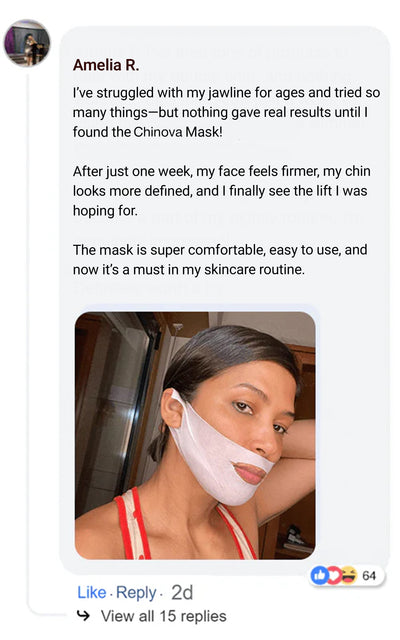Open Amelia R.'s round profile avatar

27,43
